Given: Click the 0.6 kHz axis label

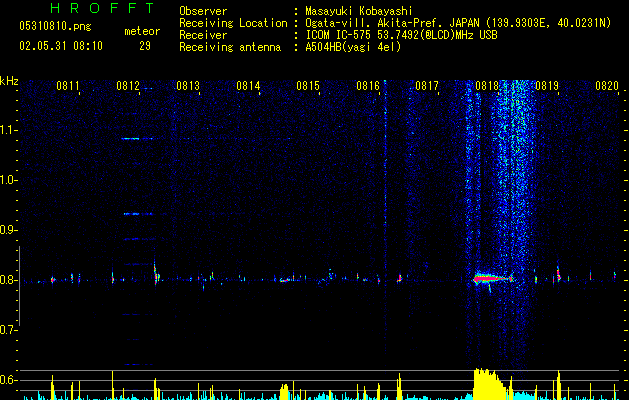Looking at the screenshot, I should (x=8, y=380).
